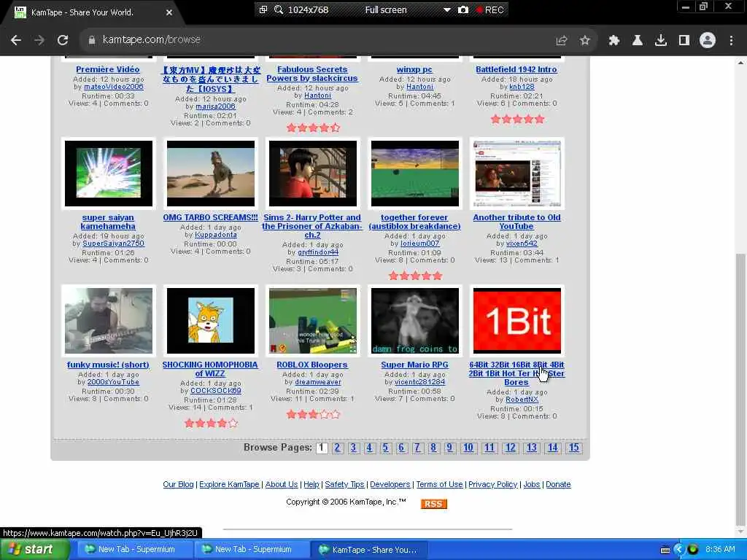747x560 pixels.
Task: Open the Full screen dropdown arrow
Action: coord(447,9)
